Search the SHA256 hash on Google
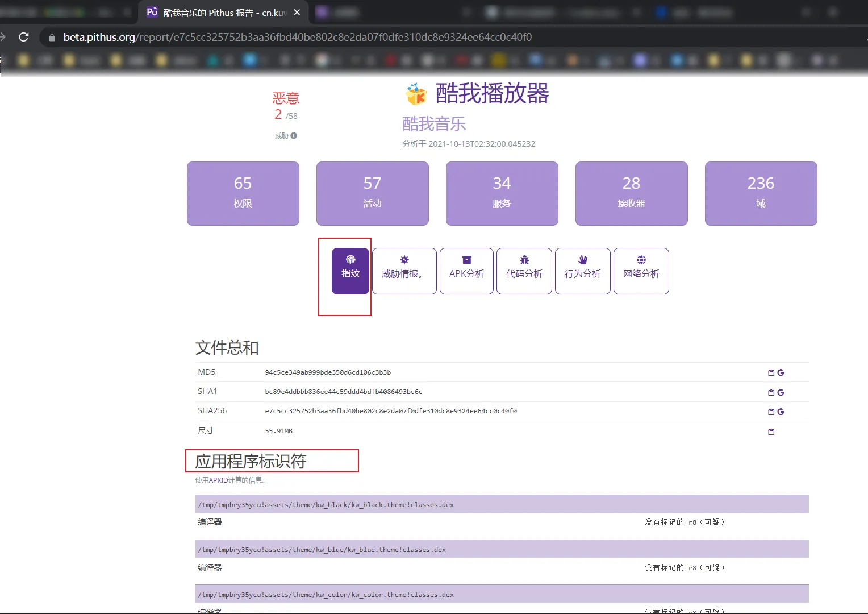 (781, 412)
